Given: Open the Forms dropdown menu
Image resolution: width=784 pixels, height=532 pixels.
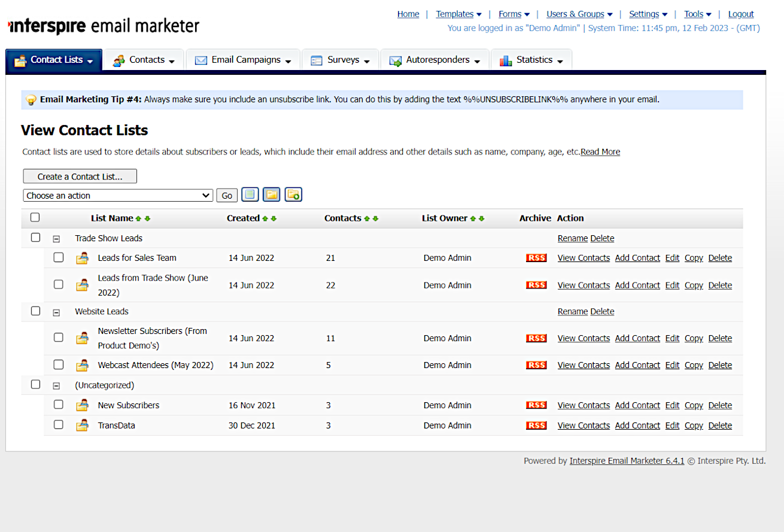Looking at the screenshot, I should tap(514, 14).
